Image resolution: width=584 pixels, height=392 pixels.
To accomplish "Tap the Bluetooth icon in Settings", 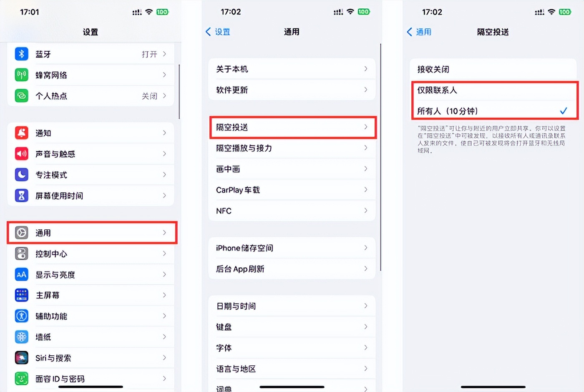I will click(x=22, y=54).
